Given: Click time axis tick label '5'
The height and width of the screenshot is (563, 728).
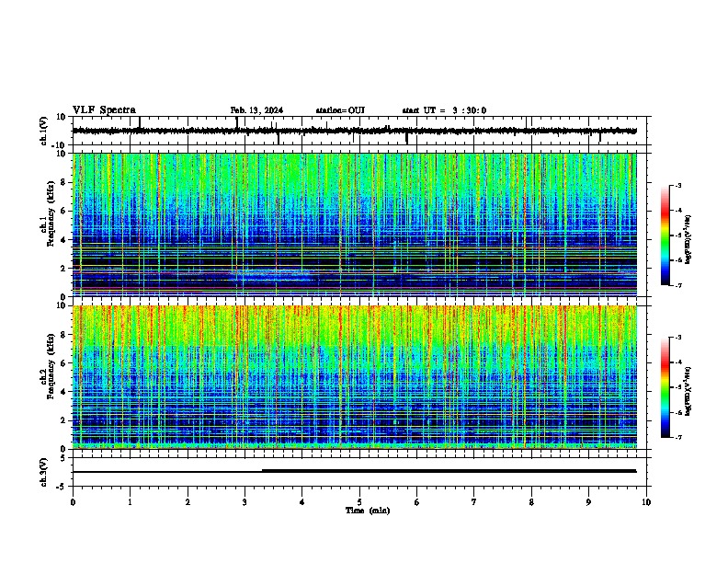Looking at the screenshot, I should [359, 502].
